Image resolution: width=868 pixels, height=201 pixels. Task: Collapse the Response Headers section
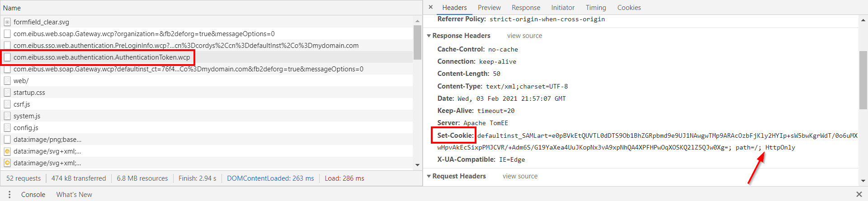[429, 36]
